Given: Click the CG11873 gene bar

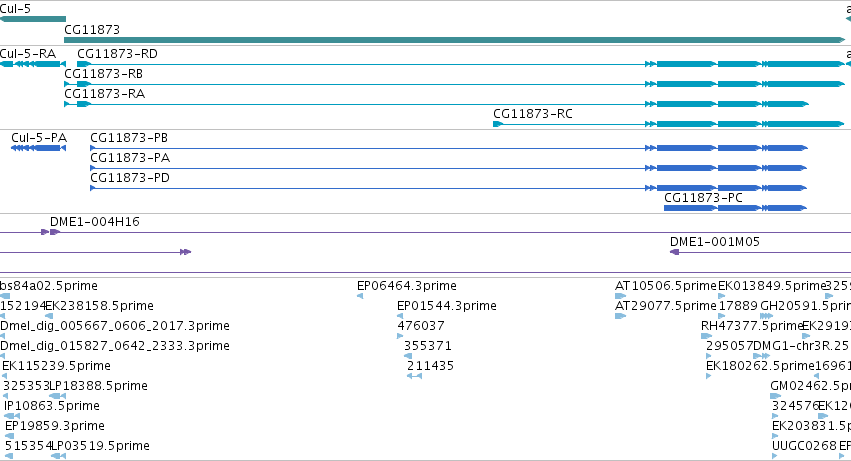Looking at the screenshot, I should pyautogui.click(x=455, y=40).
